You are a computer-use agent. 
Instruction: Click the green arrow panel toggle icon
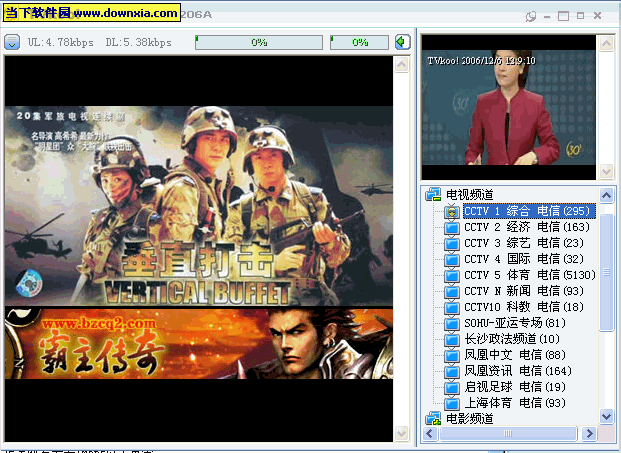[401, 42]
